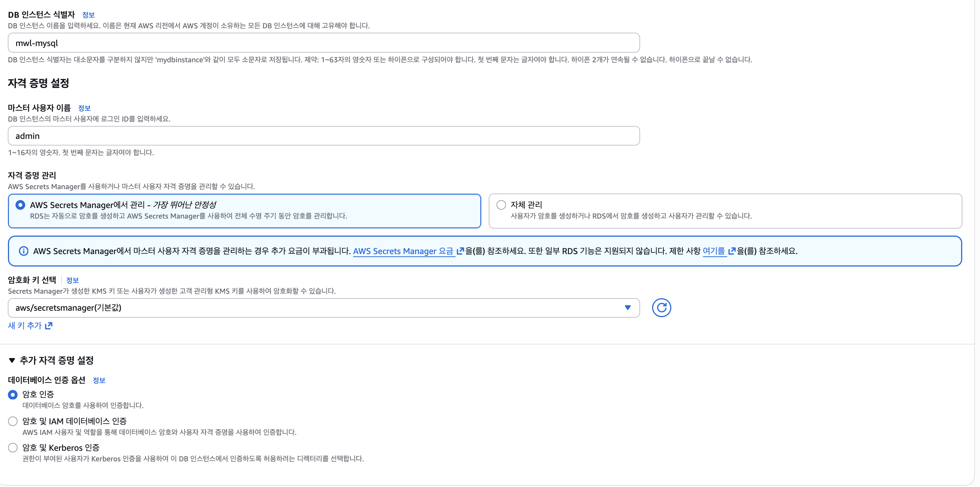Choose 암호 및 Kerberos 인증 option
This screenshot has height=487, width=980.
13,448
